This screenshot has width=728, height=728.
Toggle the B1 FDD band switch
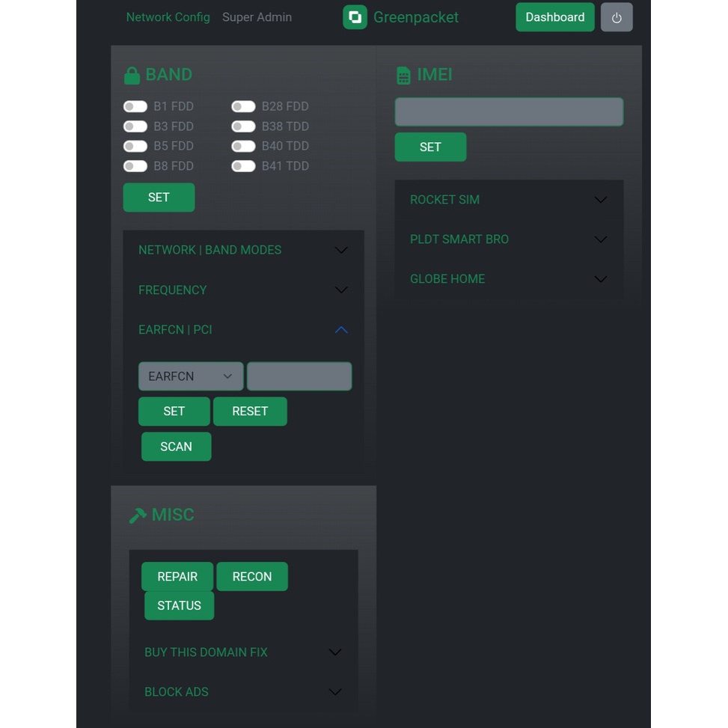point(135,106)
